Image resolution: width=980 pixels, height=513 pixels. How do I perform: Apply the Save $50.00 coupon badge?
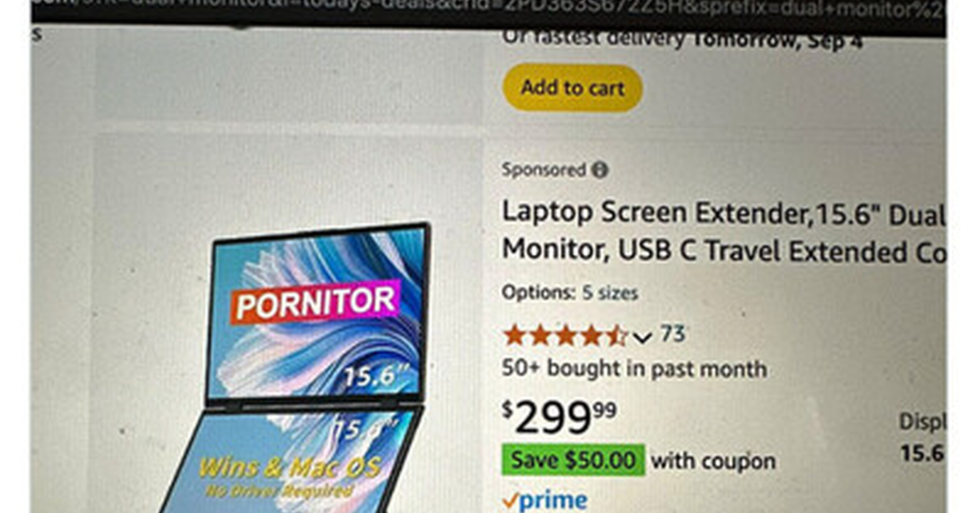point(573,460)
